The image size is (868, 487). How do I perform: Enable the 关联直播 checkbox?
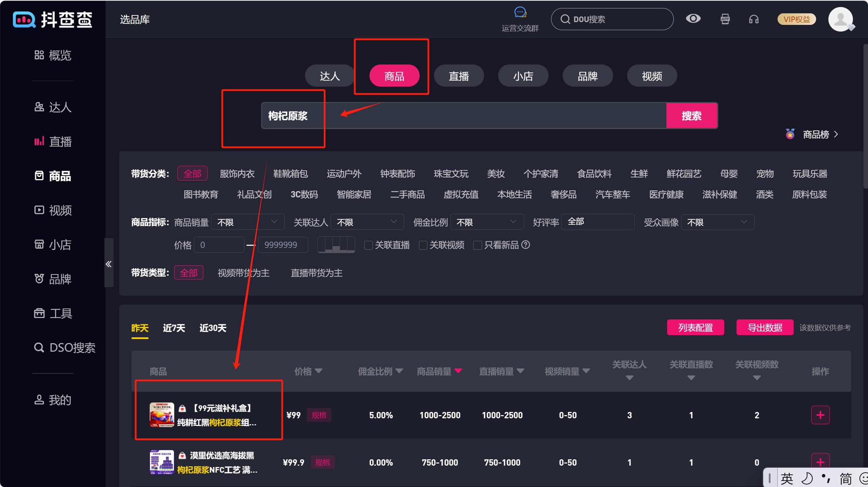point(368,245)
